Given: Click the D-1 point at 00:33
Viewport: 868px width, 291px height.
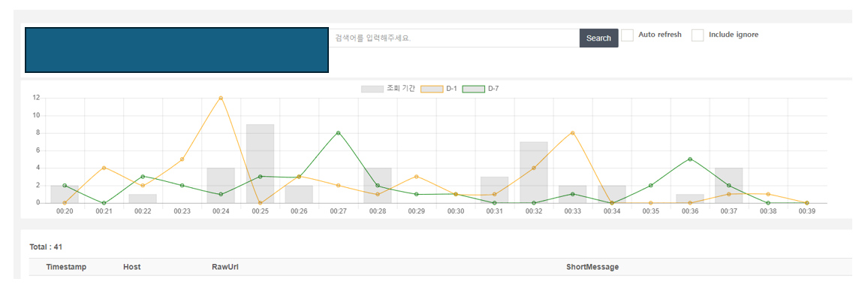Looking at the screenshot, I should 572,133.
